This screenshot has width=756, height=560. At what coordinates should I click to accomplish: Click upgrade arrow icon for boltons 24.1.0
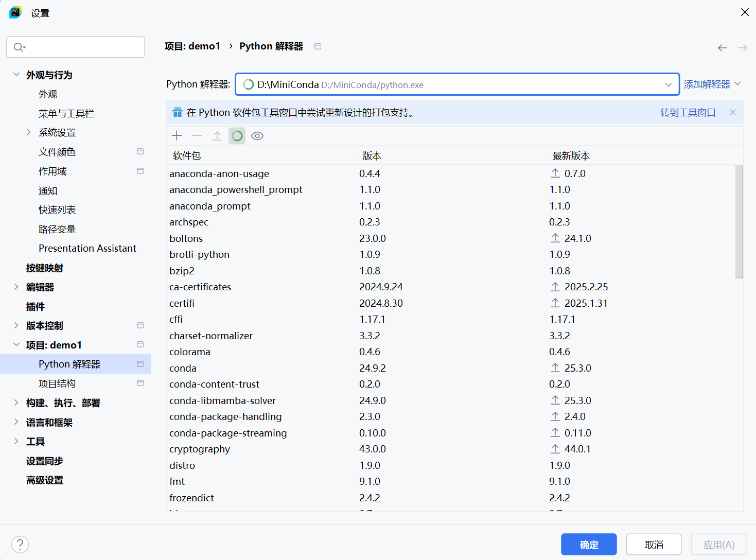(555, 238)
